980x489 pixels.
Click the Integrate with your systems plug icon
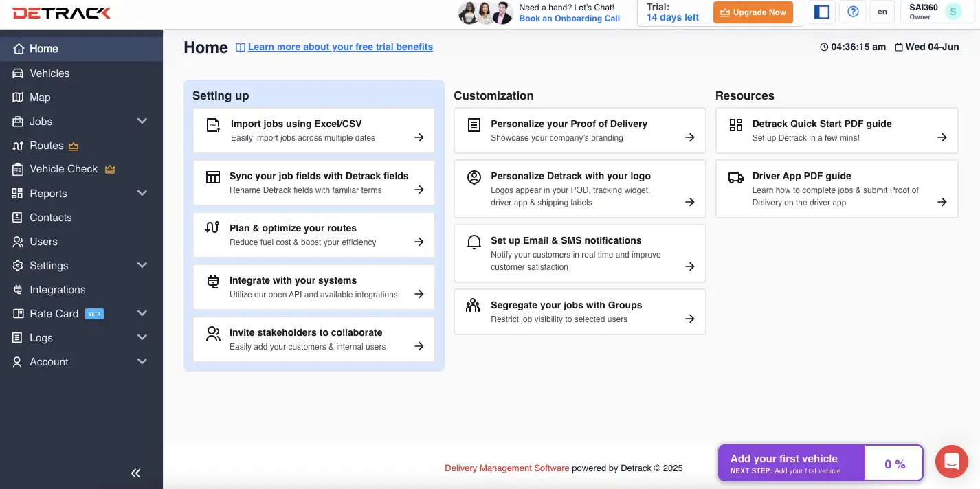[x=213, y=282]
